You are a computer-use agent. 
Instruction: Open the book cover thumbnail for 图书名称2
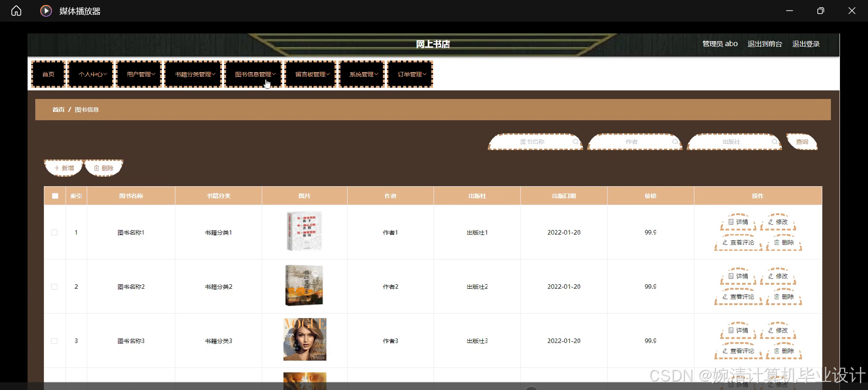coord(304,285)
